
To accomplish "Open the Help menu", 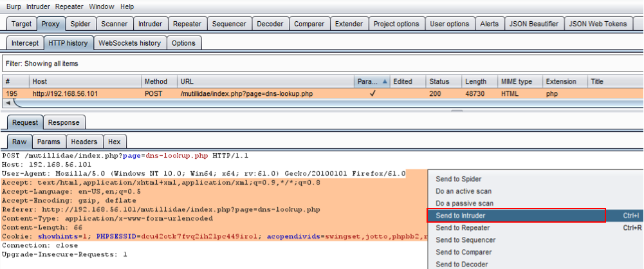I will coord(127,6).
